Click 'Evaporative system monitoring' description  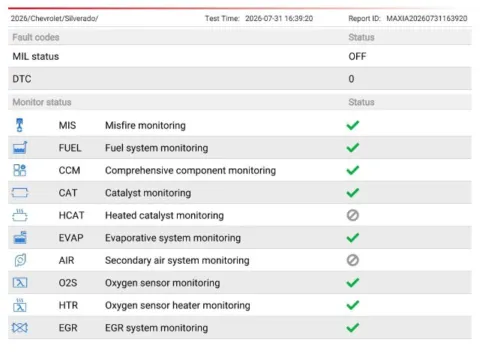(x=173, y=238)
